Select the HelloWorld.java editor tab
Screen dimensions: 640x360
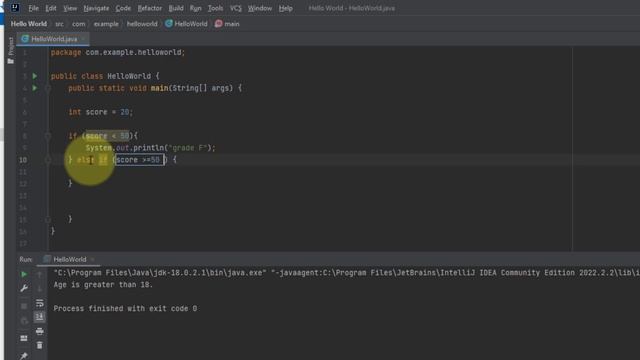53,39
